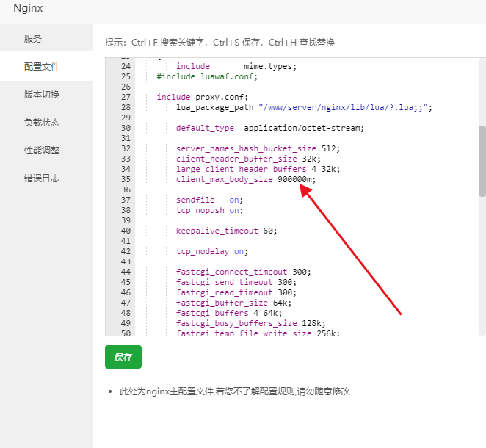Click fastcgi_busy_buffers_size directive
The width and height of the screenshot is (486, 448).
(x=236, y=323)
